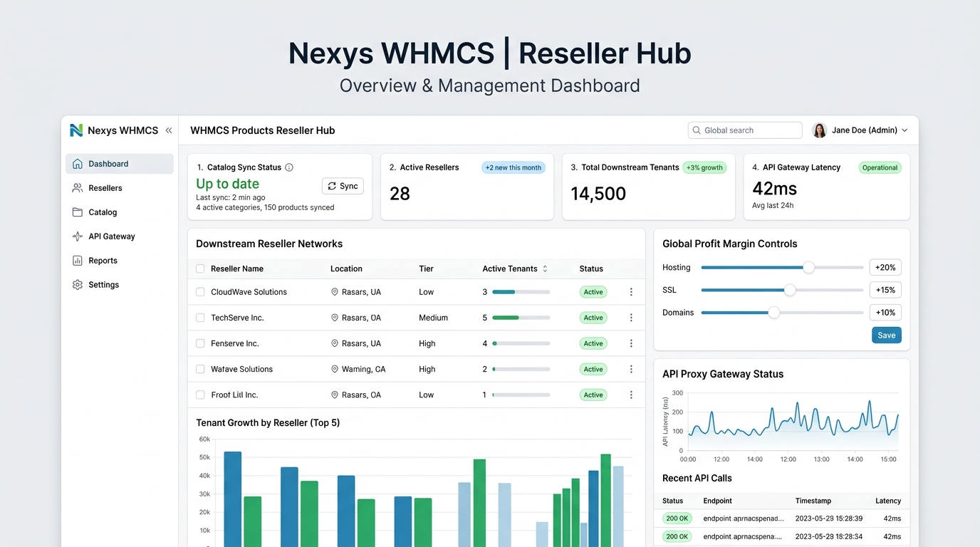Image resolution: width=980 pixels, height=547 pixels.
Task: Expand the Jane Doe (Admin) dropdown arrow
Action: coord(905,130)
